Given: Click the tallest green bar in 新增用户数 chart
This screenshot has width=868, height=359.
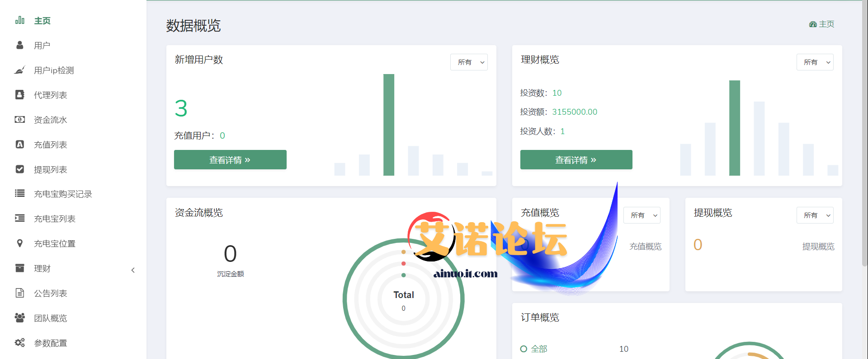Looking at the screenshot, I should coord(389,125).
